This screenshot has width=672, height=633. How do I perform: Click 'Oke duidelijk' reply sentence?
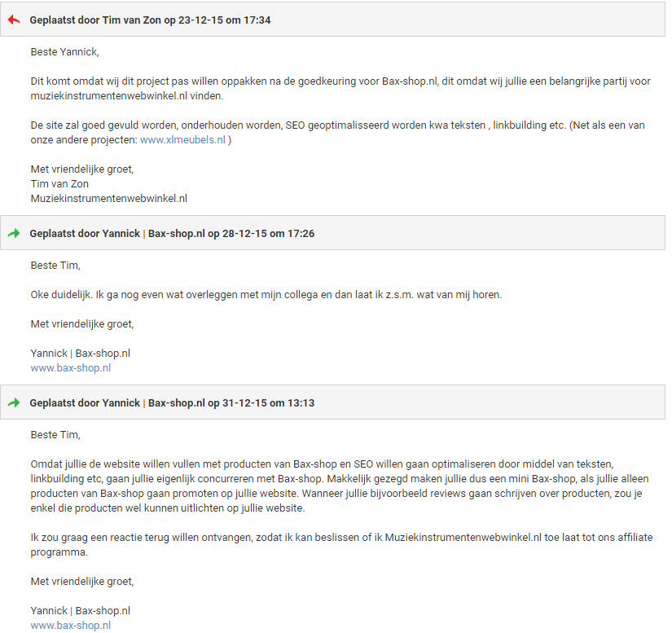(266, 295)
